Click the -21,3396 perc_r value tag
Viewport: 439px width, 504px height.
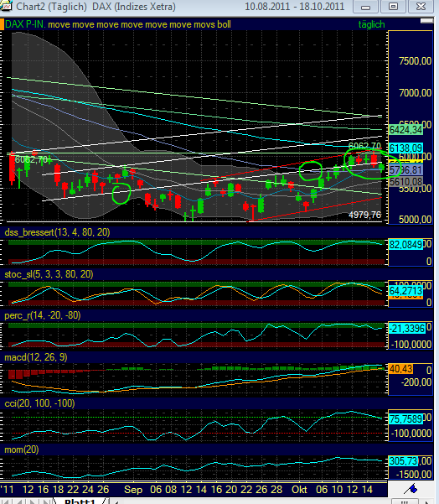point(407,329)
